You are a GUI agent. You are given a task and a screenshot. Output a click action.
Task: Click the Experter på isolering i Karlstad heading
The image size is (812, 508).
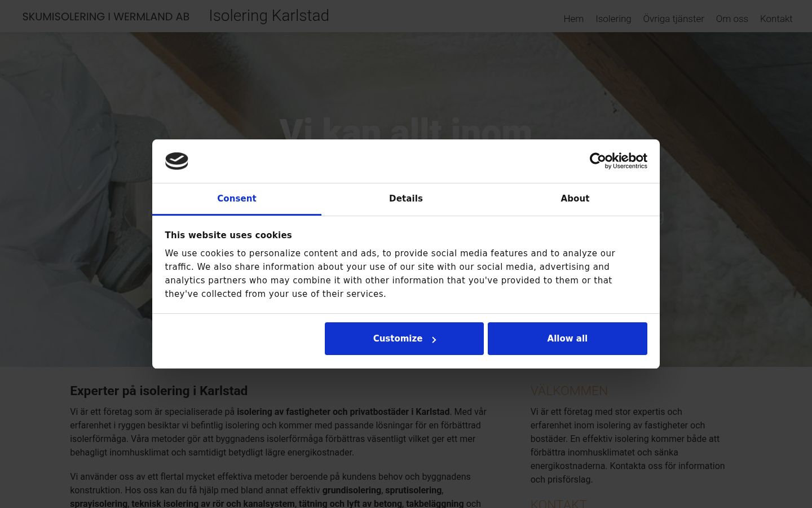coord(159,391)
